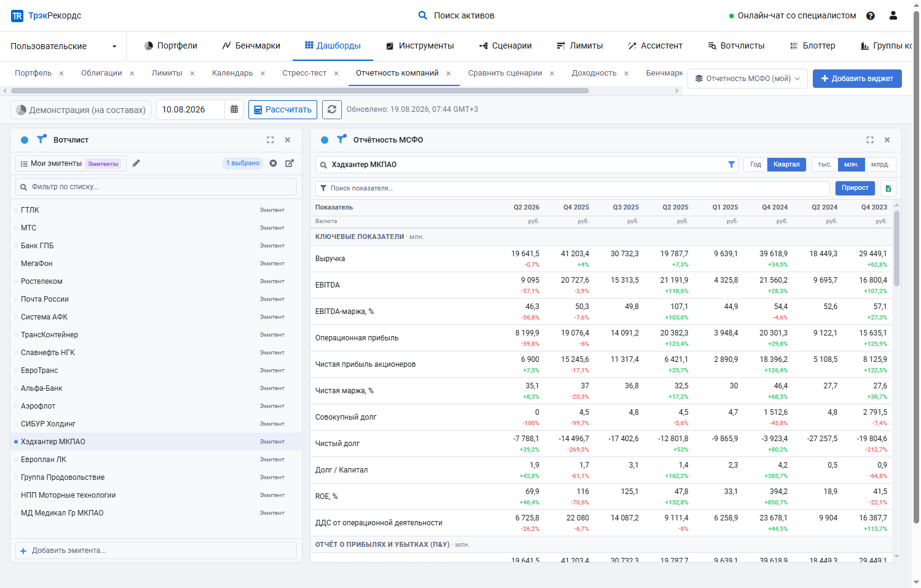Close the Стресс-тест tab

(336, 74)
